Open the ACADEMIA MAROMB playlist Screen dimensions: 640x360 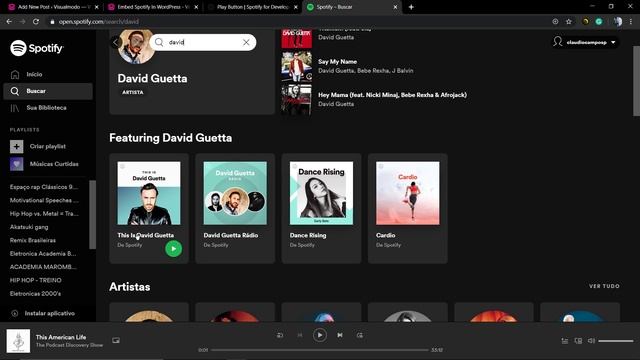coord(43,267)
